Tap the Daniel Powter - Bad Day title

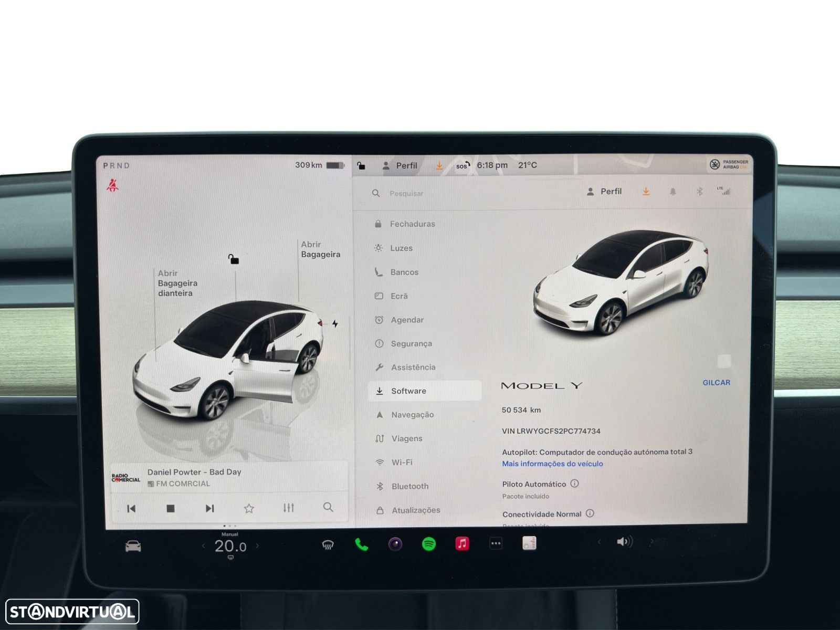click(x=194, y=472)
